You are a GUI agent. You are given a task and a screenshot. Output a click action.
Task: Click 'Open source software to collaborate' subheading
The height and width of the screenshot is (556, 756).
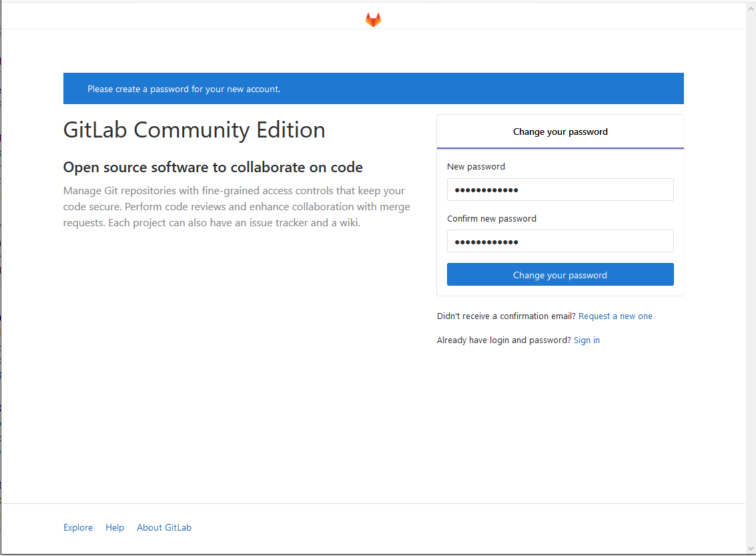click(x=213, y=168)
